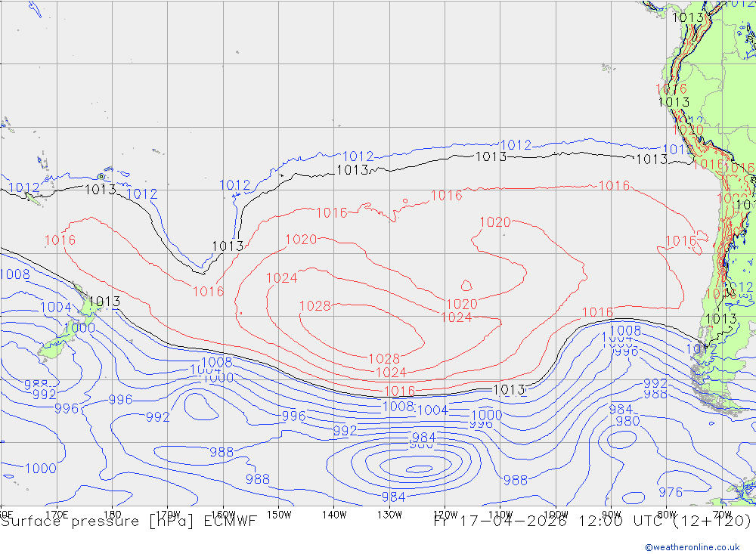Select the 984 label beneath the southern low centre
Image resolution: width=756 pixels, height=554 pixels.
coord(393,496)
